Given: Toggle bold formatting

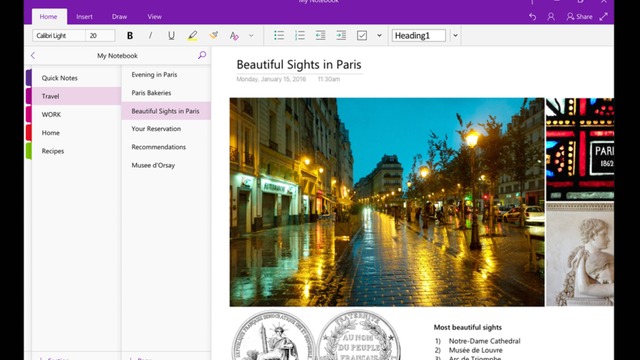Looking at the screenshot, I should pos(130,36).
